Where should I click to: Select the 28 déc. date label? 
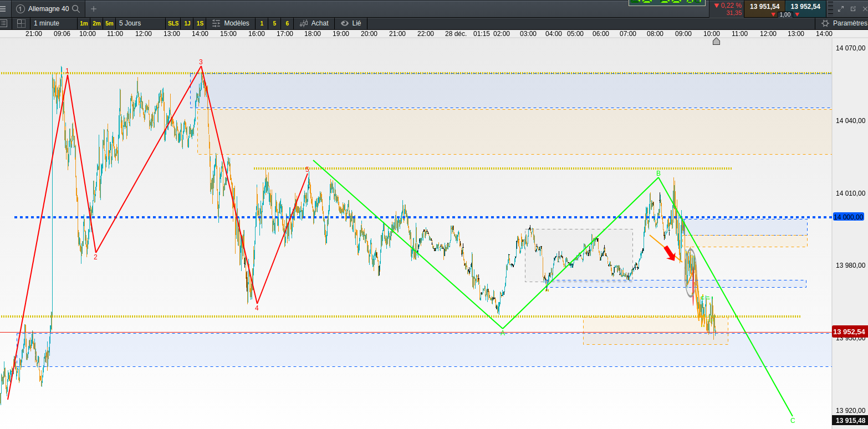[456, 33]
